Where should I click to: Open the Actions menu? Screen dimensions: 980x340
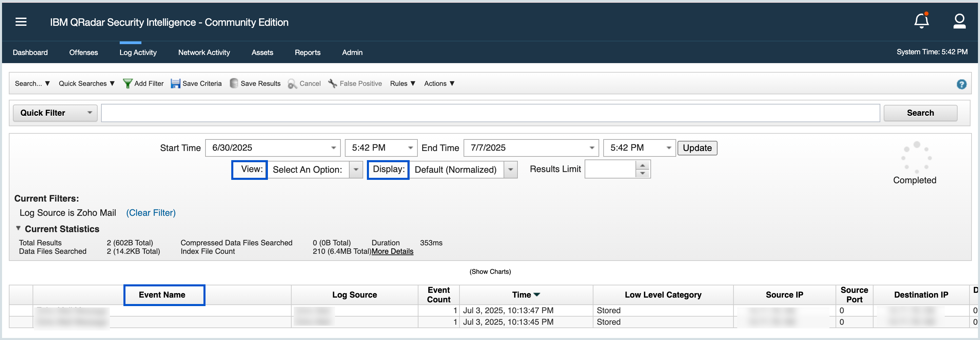(x=439, y=83)
